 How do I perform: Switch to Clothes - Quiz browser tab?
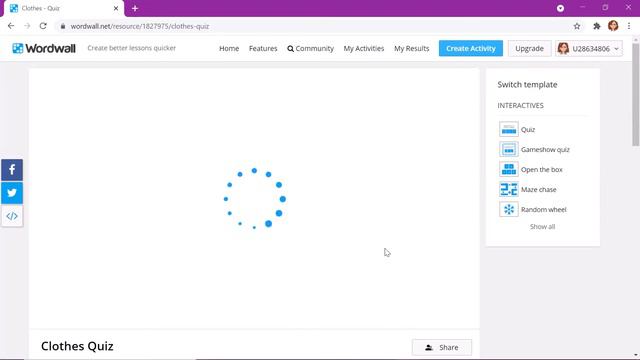point(63,9)
